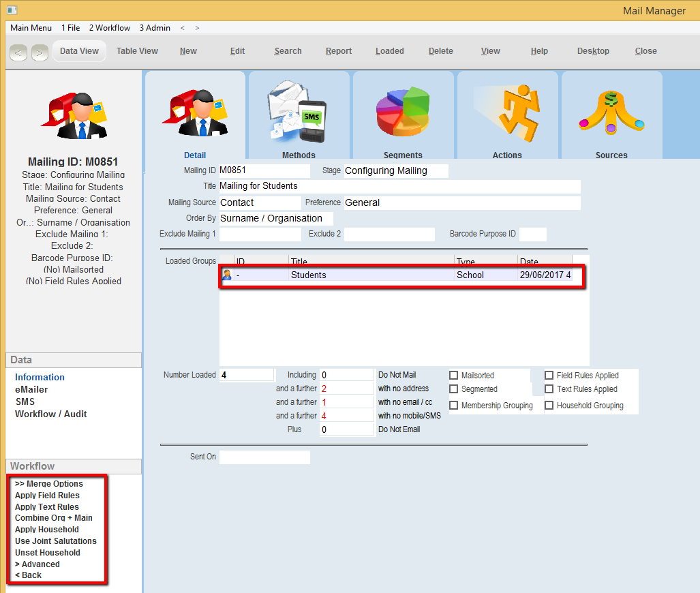Screen dimensions: 700x593
Task: Open the Sources money icon
Action: point(611,111)
